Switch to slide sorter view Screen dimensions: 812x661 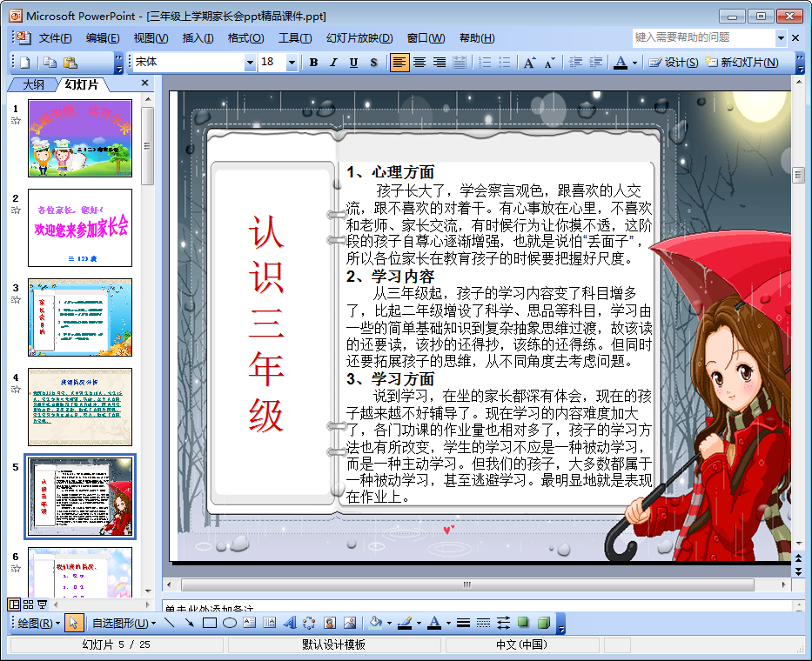tap(29, 604)
